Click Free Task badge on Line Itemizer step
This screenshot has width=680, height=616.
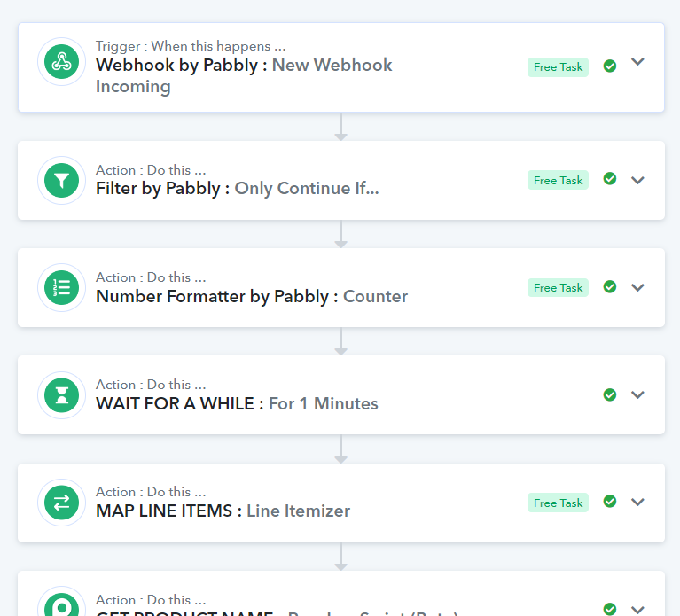(558, 503)
